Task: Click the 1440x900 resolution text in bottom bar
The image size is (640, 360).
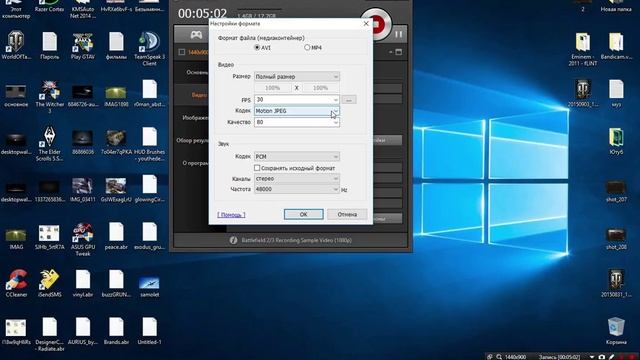Action: [x=515, y=357]
